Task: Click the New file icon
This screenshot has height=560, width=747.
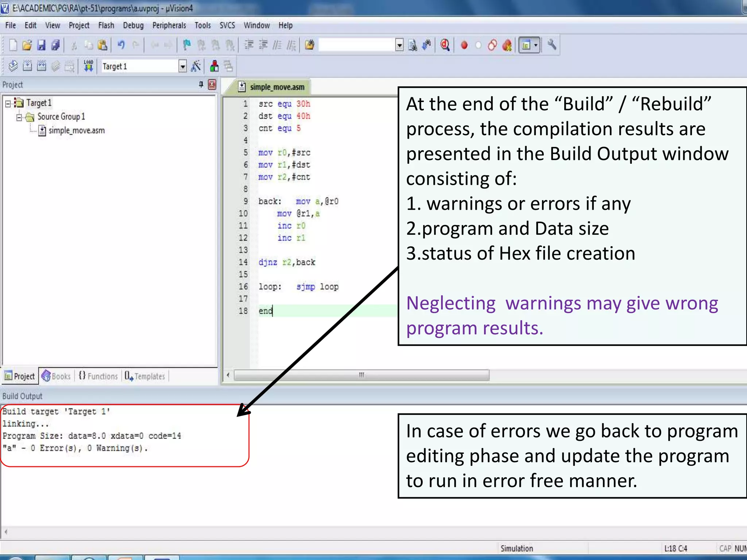Action: tap(13, 45)
